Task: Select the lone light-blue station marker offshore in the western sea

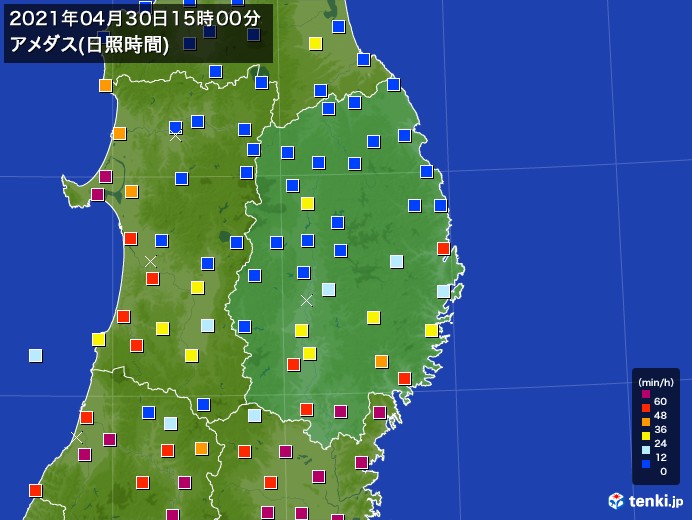Action: point(36,355)
